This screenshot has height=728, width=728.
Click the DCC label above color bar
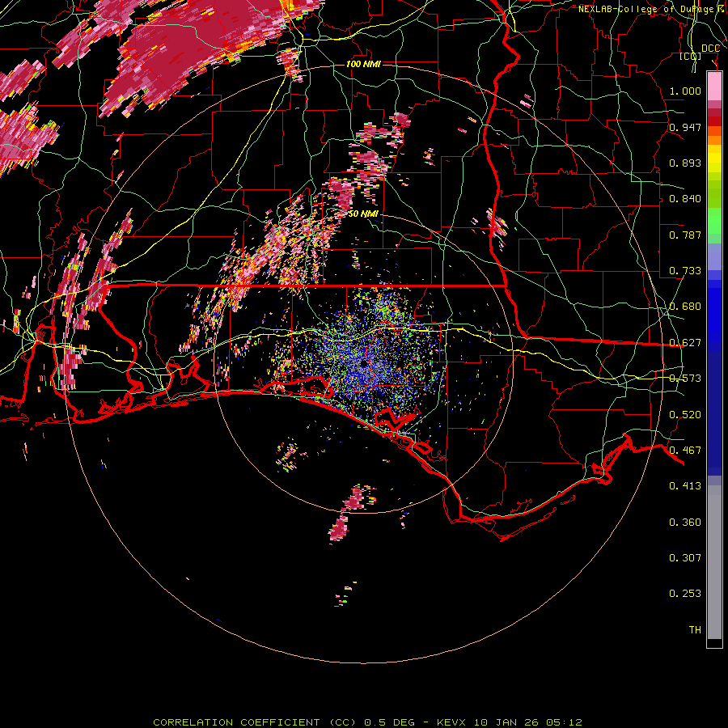710,49
